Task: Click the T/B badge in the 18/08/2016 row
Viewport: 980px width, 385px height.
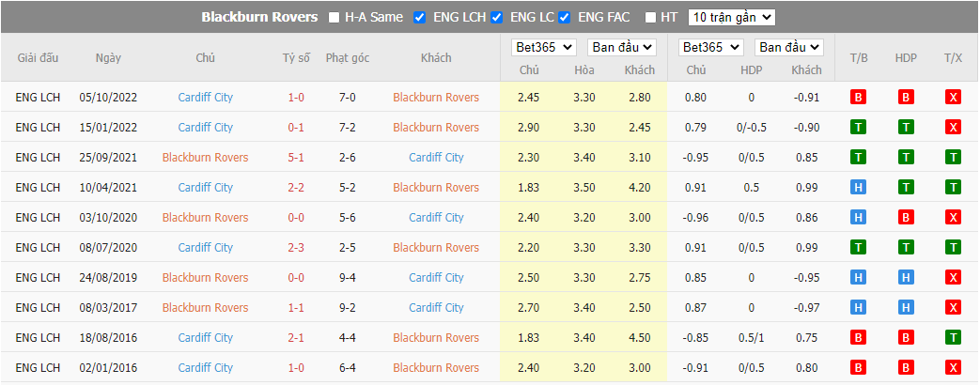Action: click(859, 337)
